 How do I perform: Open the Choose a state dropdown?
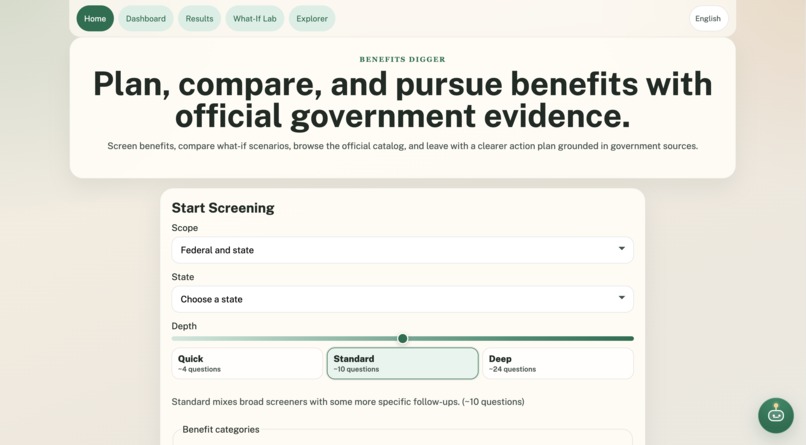pos(402,299)
